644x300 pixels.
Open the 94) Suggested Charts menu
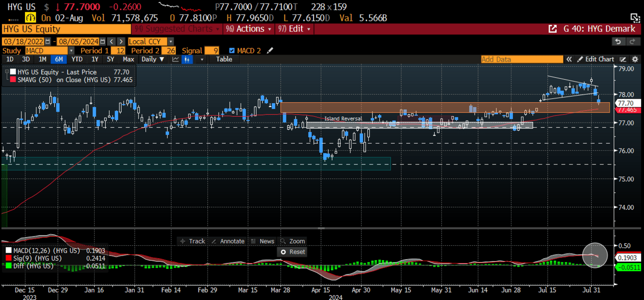pyautogui.click(x=177, y=29)
